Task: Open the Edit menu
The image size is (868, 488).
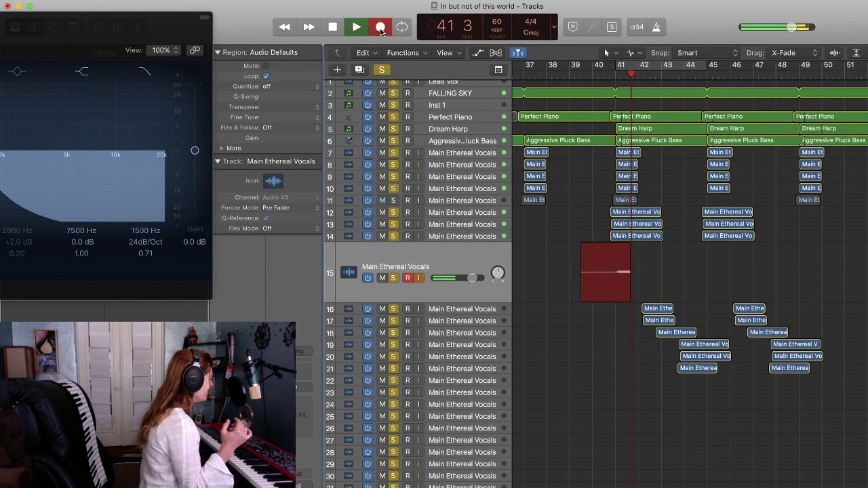Action: 366,53
